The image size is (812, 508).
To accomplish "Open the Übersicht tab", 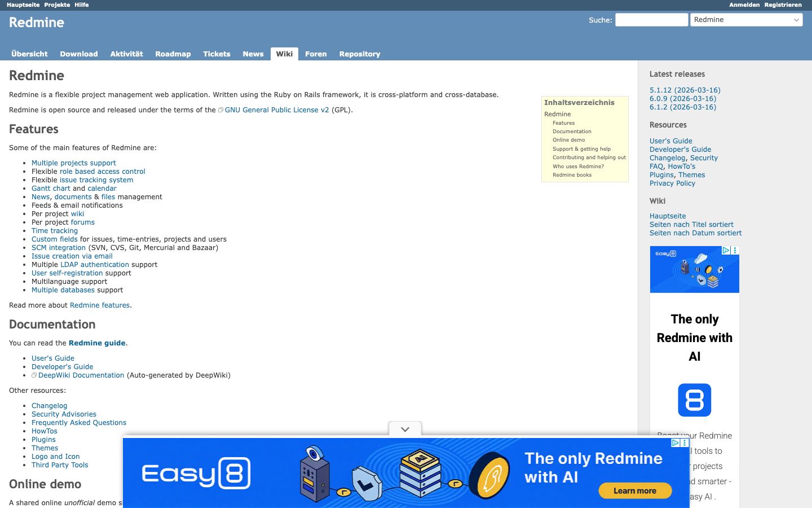I will (29, 54).
